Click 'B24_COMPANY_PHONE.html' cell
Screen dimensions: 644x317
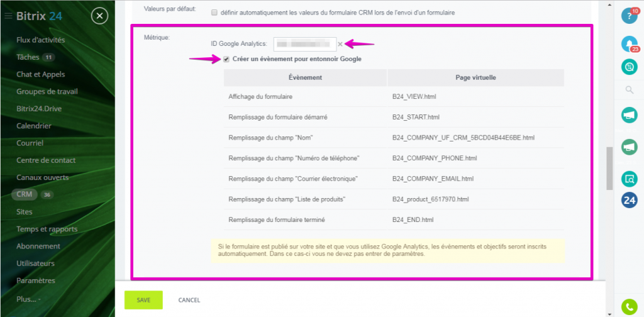(x=435, y=158)
